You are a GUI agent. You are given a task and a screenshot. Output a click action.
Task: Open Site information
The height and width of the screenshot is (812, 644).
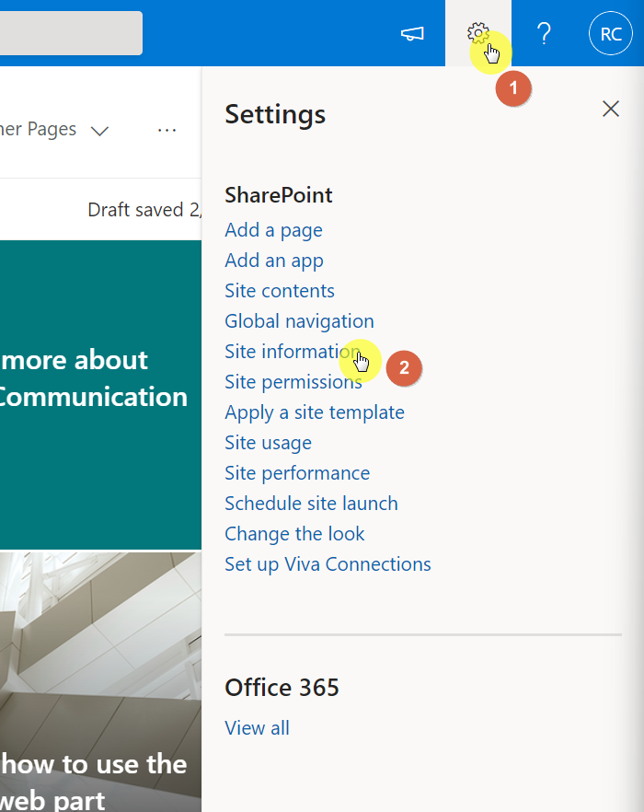[x=293, y=351]
